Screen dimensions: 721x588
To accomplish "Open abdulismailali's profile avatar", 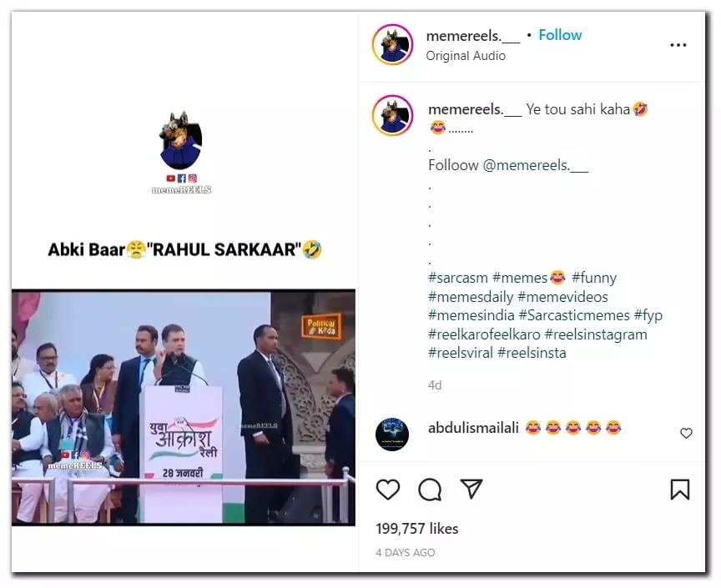I will pos(392,435).
